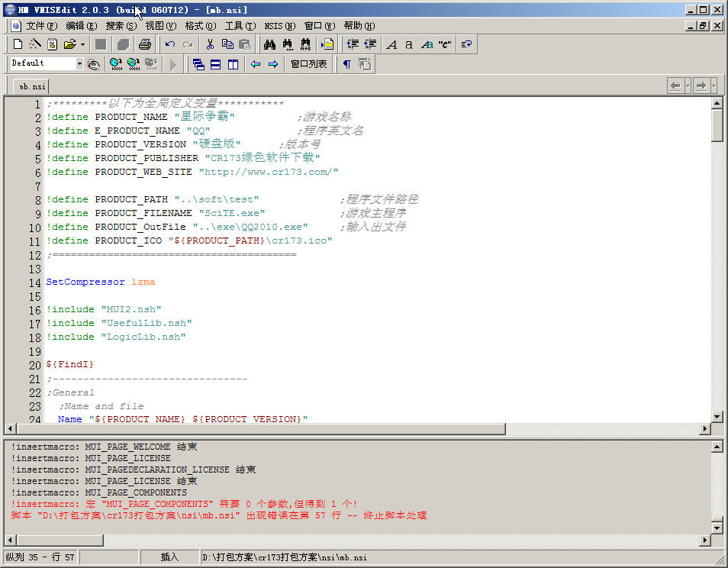
Task: Open a file with the folder icon
Action: (x=69, y=44)
